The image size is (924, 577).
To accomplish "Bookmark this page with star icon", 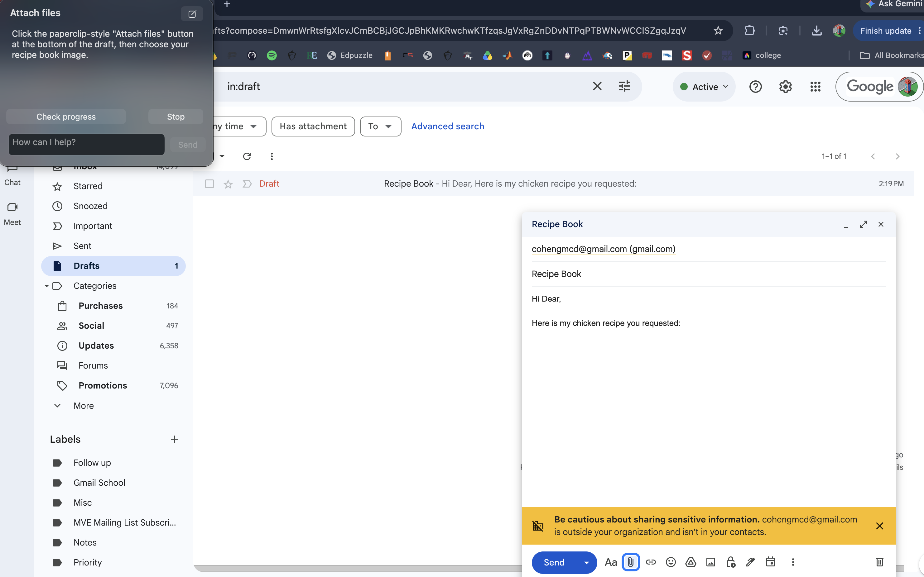I will click(718, 31).
